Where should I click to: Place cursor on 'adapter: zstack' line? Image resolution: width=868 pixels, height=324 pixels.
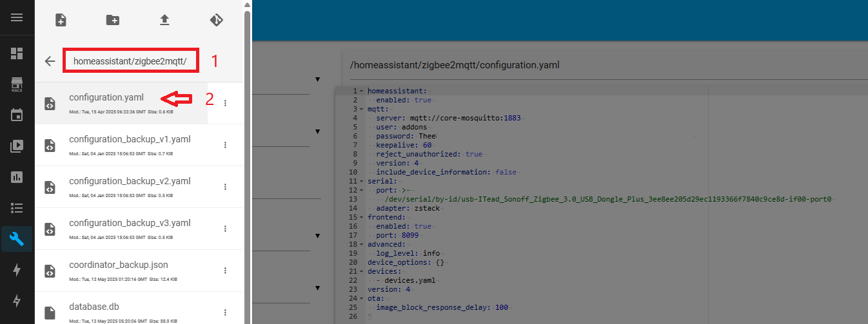click(408, 209)
